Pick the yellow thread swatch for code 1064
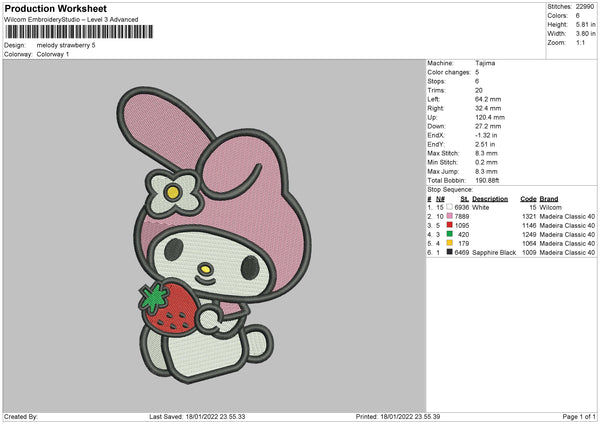The image size is (600, 424). pos(449,243)
